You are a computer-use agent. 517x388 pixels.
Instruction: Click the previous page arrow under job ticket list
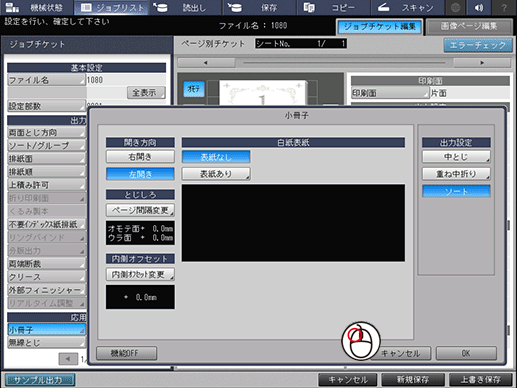(68, 359)
